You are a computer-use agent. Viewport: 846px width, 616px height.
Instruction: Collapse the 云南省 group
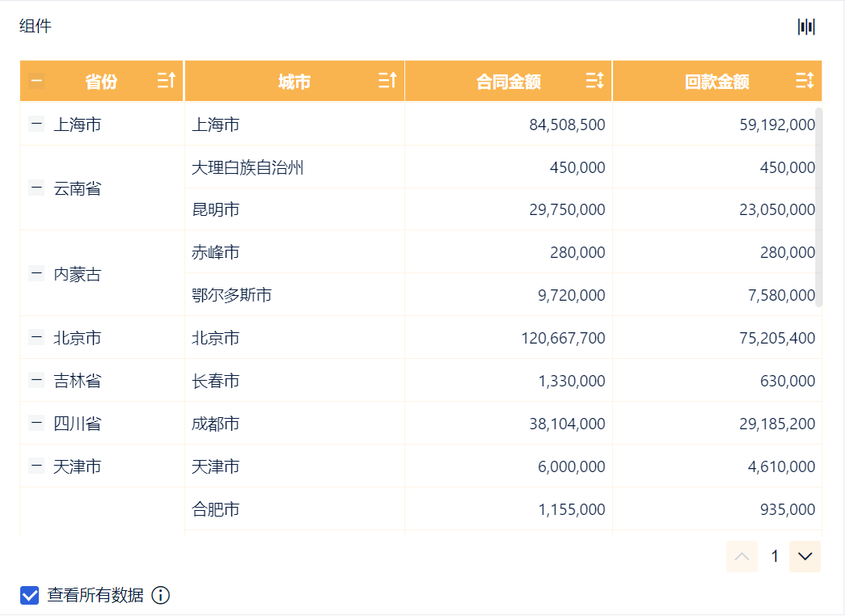(x=36, y=188)
